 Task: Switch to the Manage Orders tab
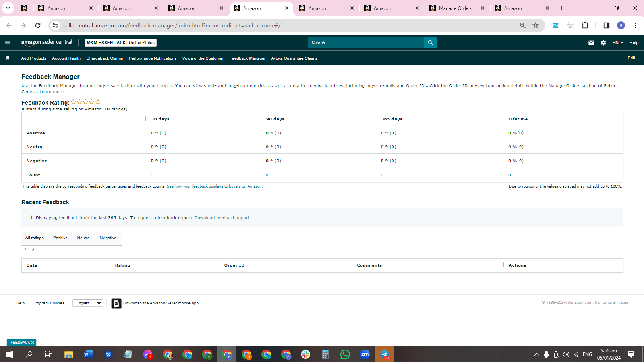455,8
